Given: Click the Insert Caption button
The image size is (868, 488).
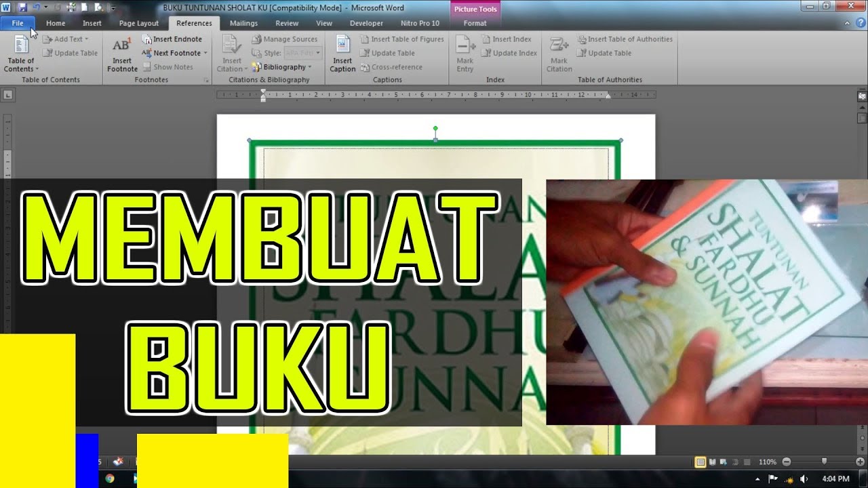Looking at the screenshot, I should (x=342, y=54).
